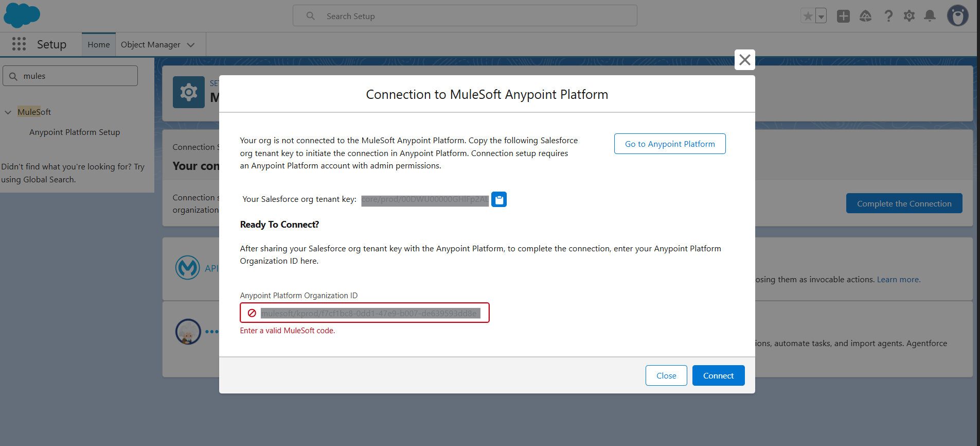Switch to the Home tab

(x=98, y=45)
